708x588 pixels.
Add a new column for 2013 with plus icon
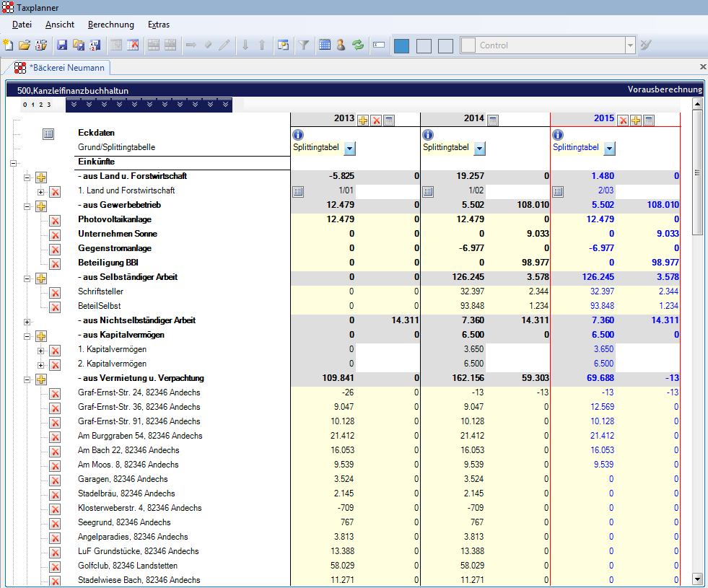pyautogui.click(x=362, y=120)
